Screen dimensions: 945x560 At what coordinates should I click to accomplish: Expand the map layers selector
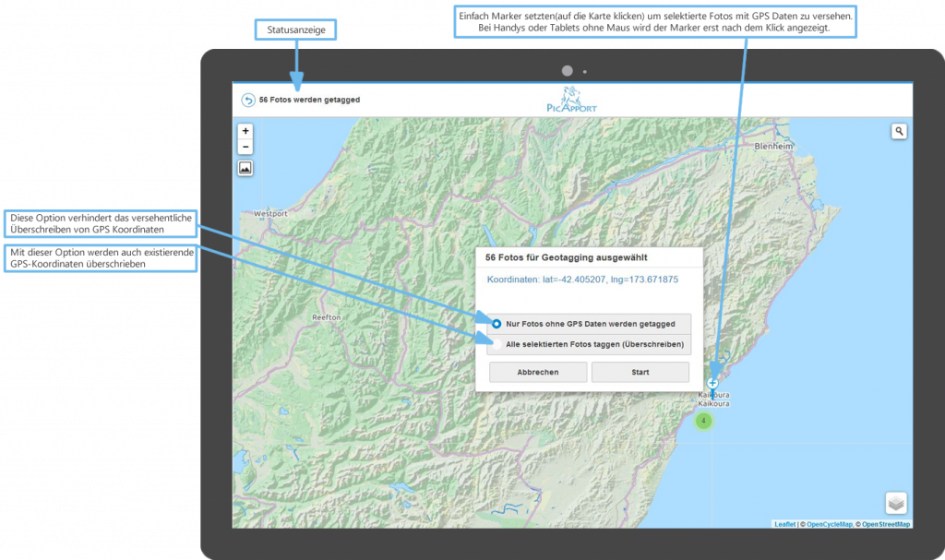tap(896, 503)
